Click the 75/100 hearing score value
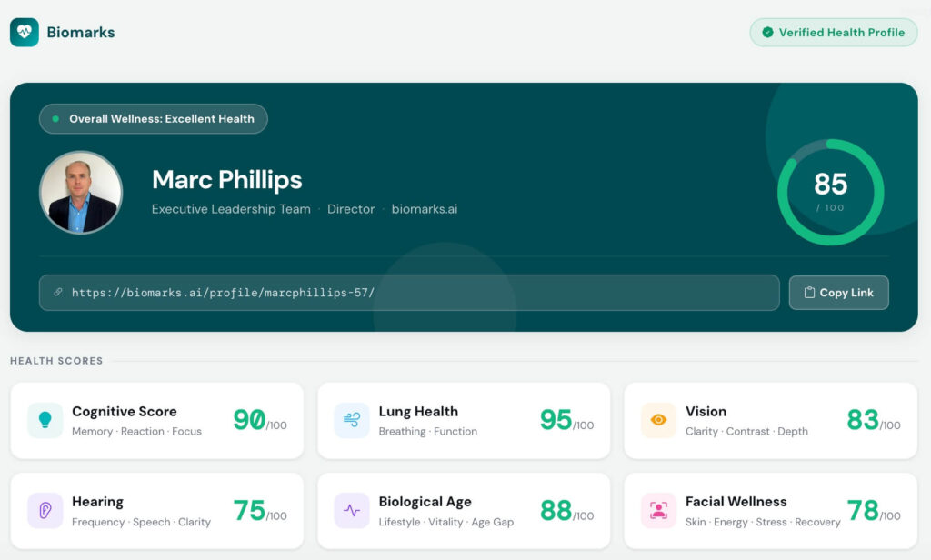The width and height of the screenshot is (931, 560). 260,510
